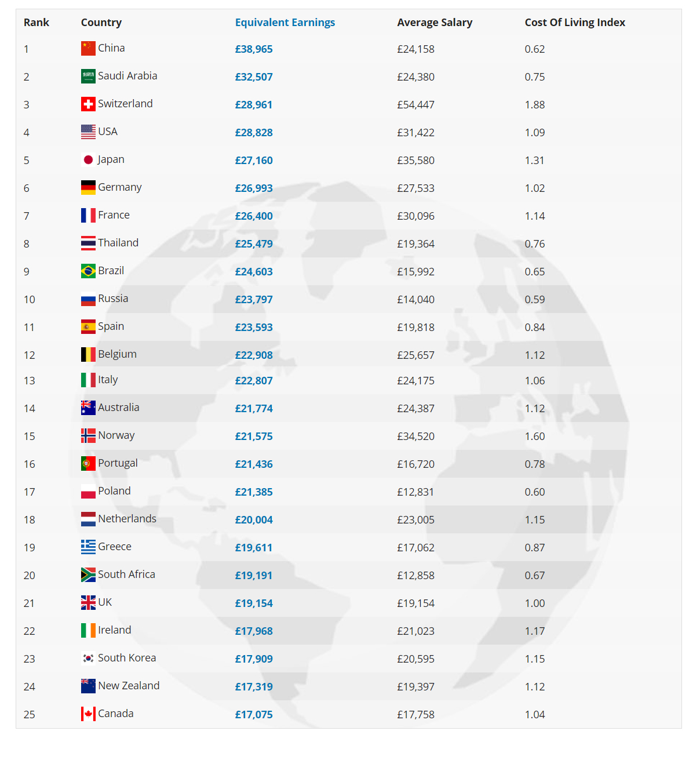The image size is (700, 760).
Task: Click the Greece flag icon
Action: pos(88,547)
